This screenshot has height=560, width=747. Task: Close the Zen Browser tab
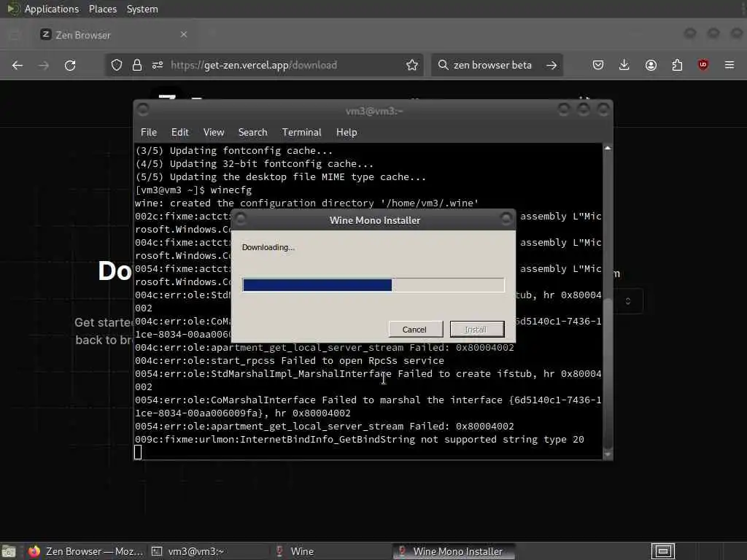(x=184, y=34)
